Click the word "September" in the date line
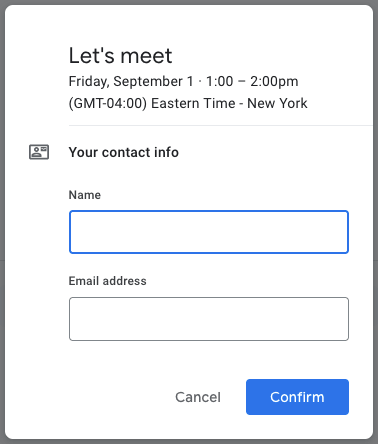The height and width of the screenshot is (444, 378). pyautogui.click(x=148, y=82)
